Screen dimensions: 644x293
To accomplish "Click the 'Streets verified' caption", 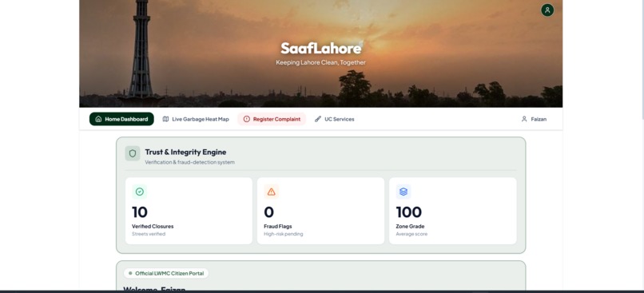I will [149, 234].
